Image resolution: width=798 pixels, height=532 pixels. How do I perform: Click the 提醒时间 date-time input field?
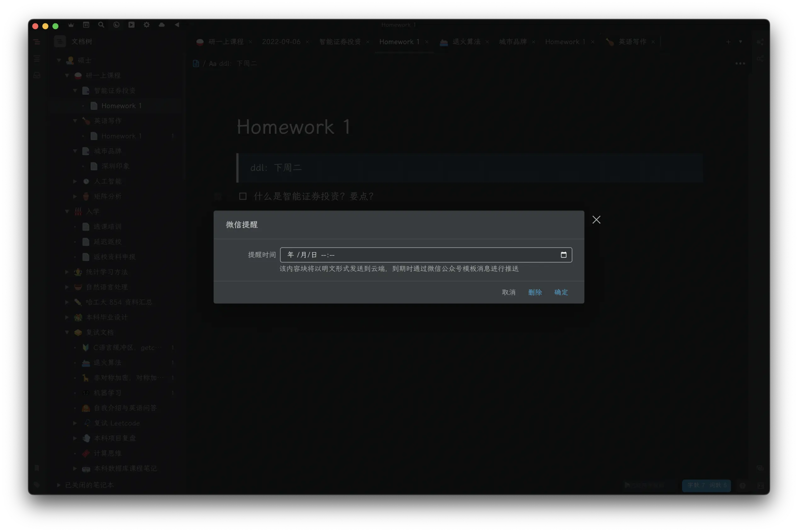click(426, 255)
